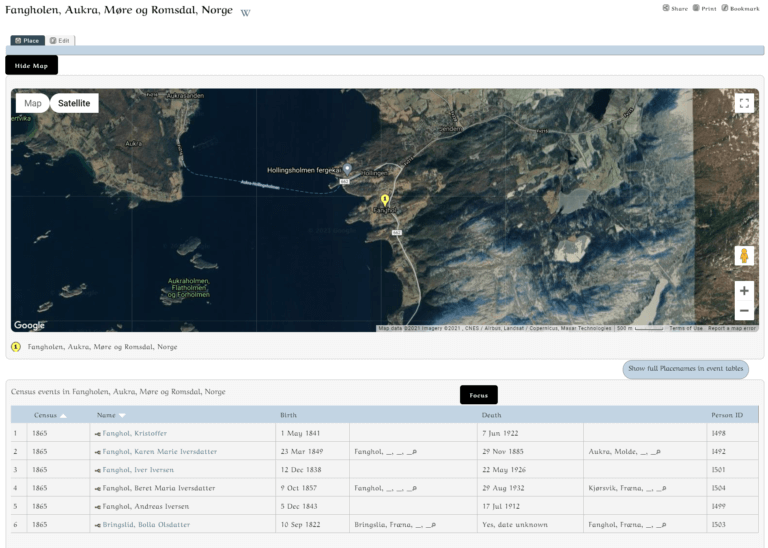Viewport: 768px width, 548px height.
Task: Open Bringslid, Bolla Olsdatter person link
Action: [146, 524]
